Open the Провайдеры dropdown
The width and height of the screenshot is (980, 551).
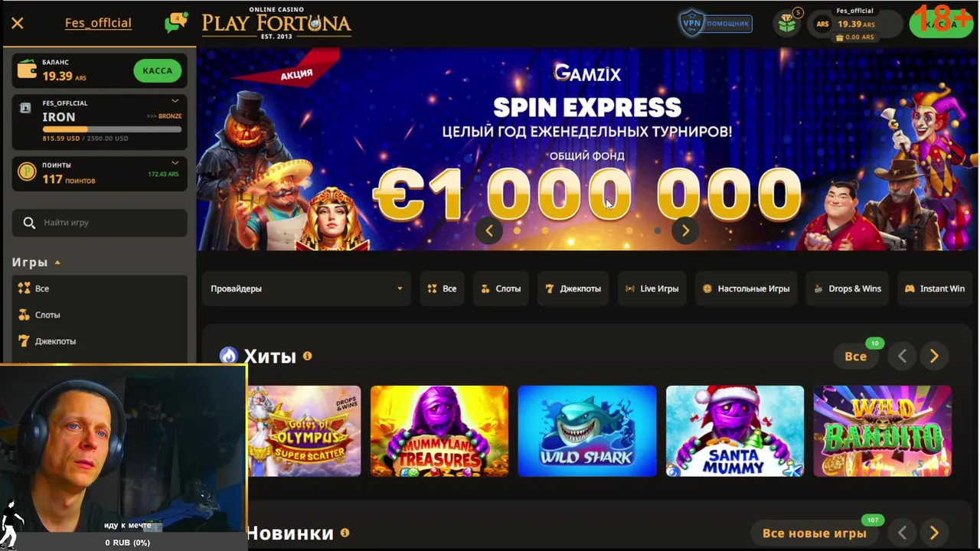306,289
